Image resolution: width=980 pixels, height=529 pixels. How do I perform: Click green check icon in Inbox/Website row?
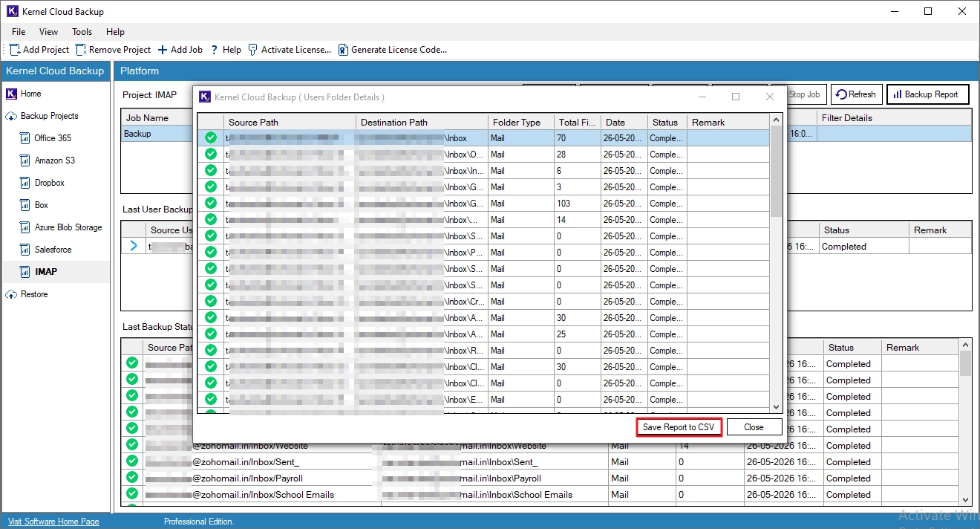tap(132, 444)
